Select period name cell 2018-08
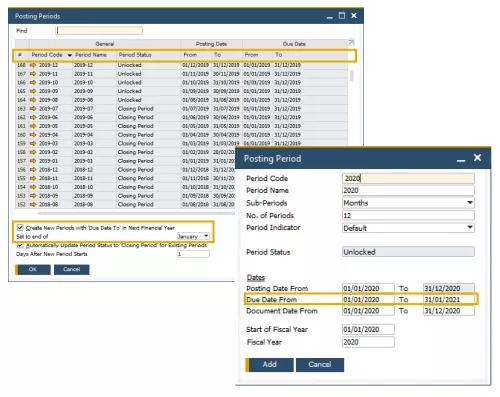 pyautogui.click(x=95, y=204)
